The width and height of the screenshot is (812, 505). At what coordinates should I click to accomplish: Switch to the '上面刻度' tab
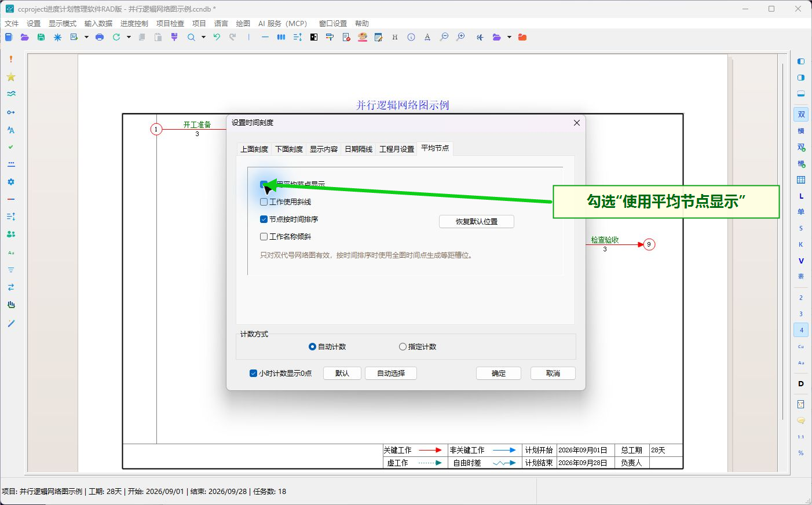tap(254, 149)
